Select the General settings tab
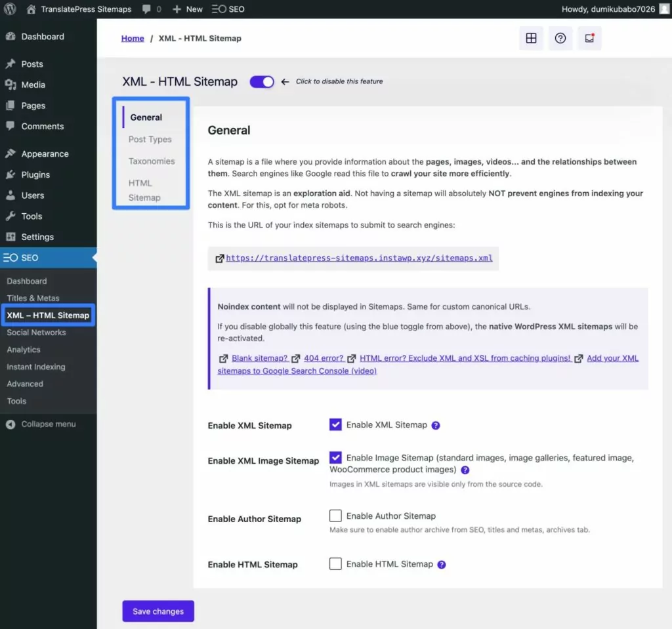The height and width of the screenshot is (629, 672). pos(146,117)
